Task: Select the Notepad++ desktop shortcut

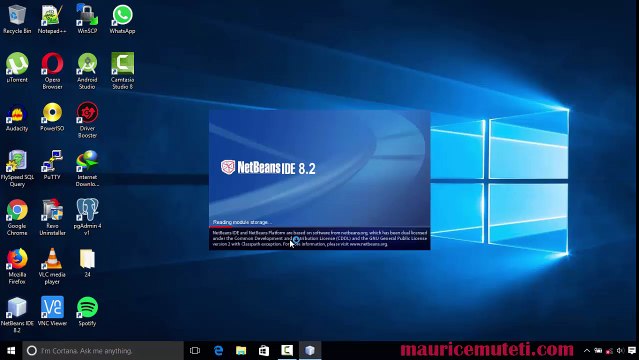Action: click(x=52, y=18)
